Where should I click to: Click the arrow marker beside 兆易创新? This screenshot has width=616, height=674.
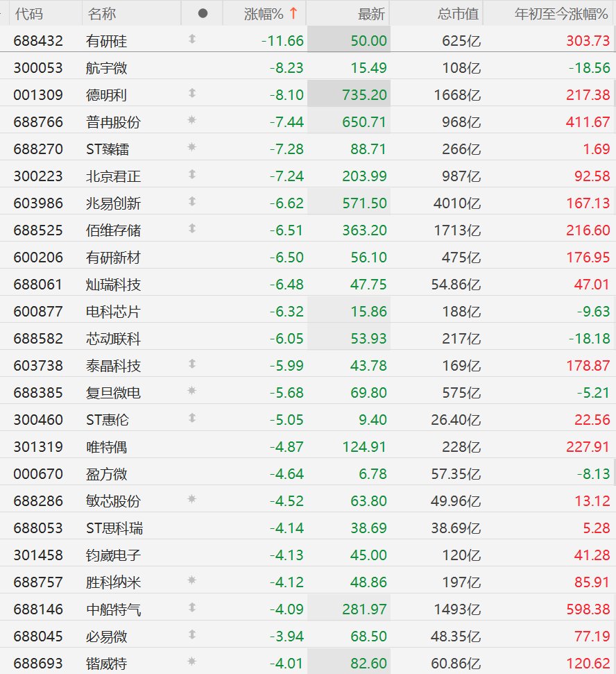[x=192, y=201]
